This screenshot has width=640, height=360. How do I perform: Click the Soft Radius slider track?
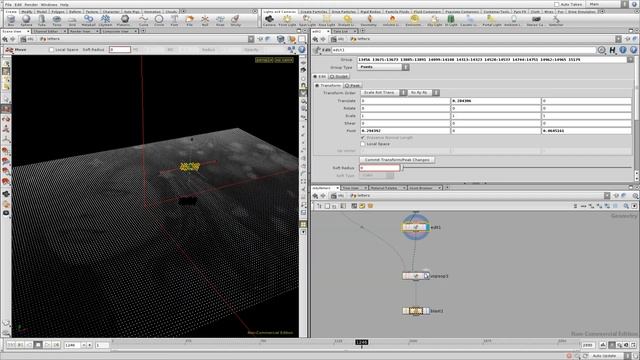(517, 168)
